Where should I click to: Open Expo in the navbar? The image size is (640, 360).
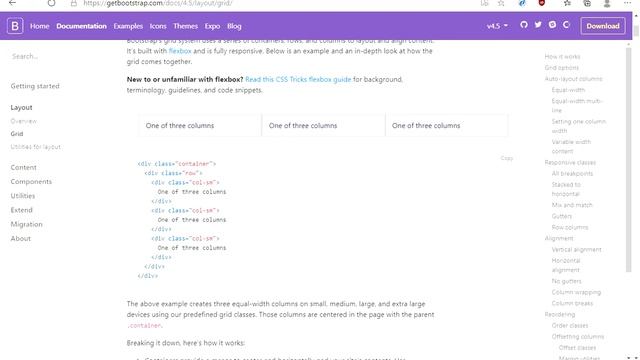coord(212,26)
